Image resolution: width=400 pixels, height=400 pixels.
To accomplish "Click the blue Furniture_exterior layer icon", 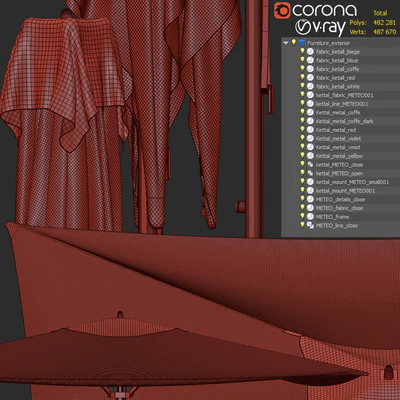I will [302, 43].
